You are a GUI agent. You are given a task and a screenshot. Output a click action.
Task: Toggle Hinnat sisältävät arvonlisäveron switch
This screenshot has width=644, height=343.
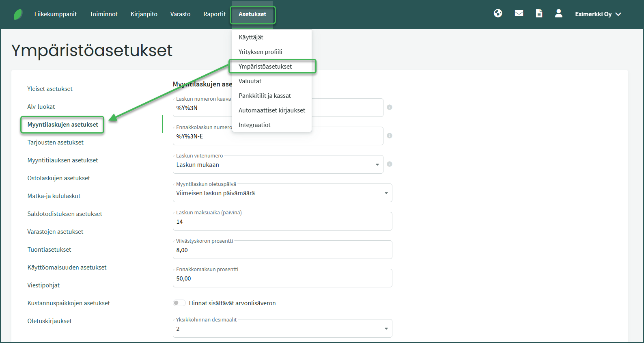(x=179, y=303)
